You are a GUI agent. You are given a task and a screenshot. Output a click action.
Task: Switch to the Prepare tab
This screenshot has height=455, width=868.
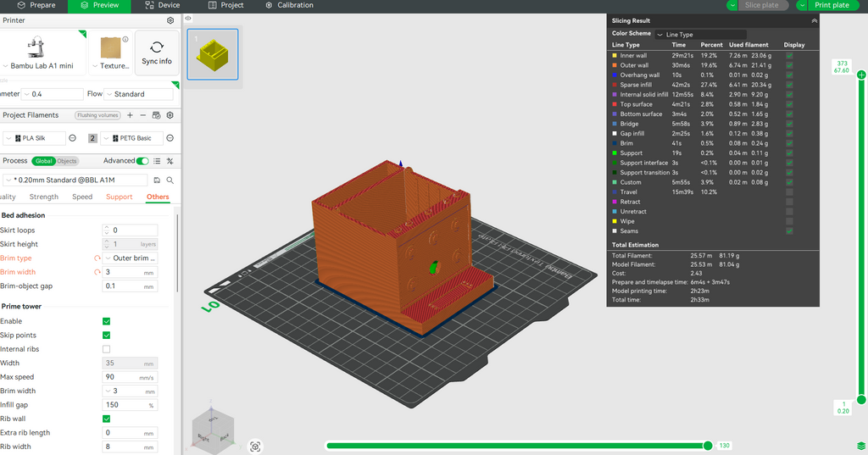click(36, 5)
